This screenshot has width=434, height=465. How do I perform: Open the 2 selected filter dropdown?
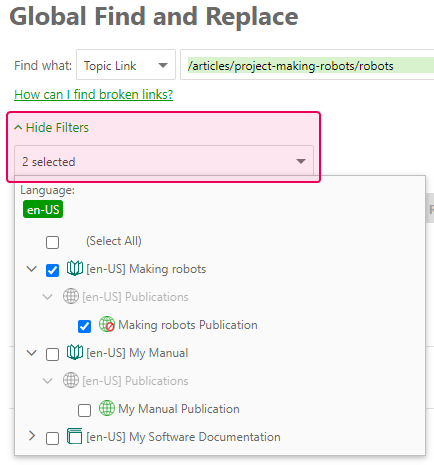click(164, 161)
